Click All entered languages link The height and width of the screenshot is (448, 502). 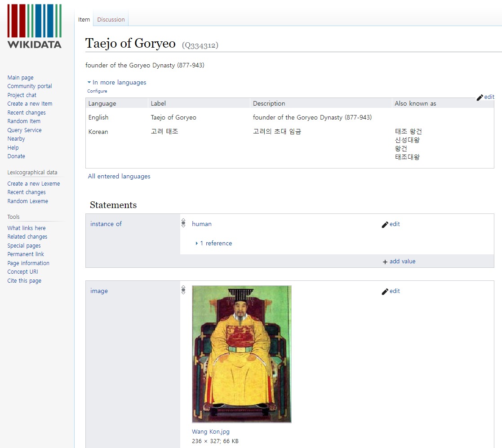point(119,176)
